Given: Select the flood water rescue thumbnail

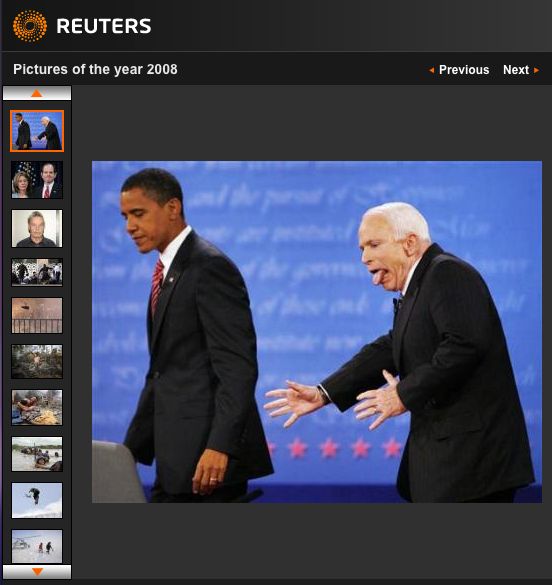Looking at the screenshot, I should coord(37,454).
